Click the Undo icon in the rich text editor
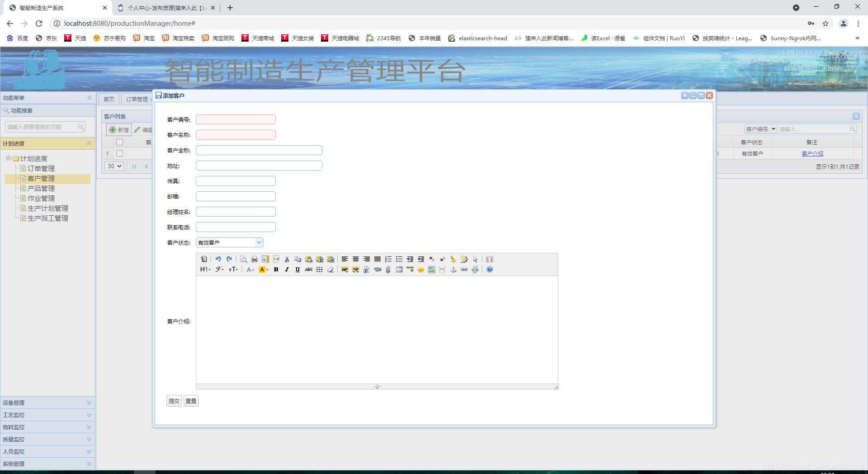This screenshot has height=474, width=868. pyautogui.click(x=218, y=259)
